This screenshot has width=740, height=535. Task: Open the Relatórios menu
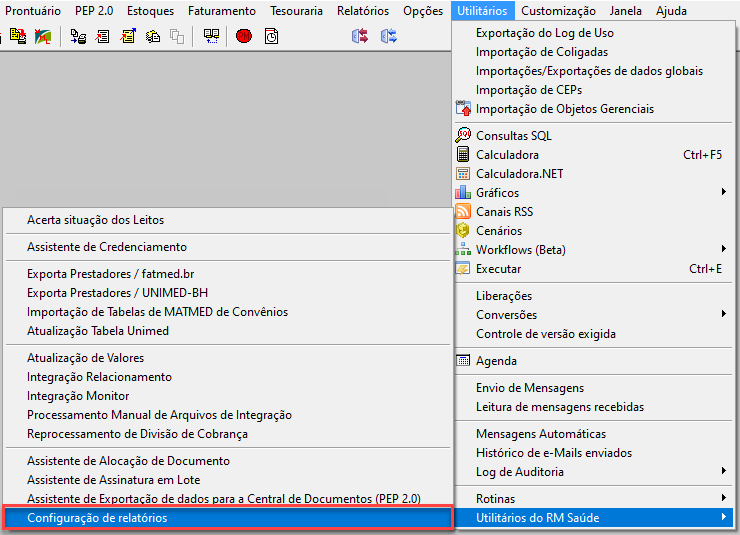(363, 10)
